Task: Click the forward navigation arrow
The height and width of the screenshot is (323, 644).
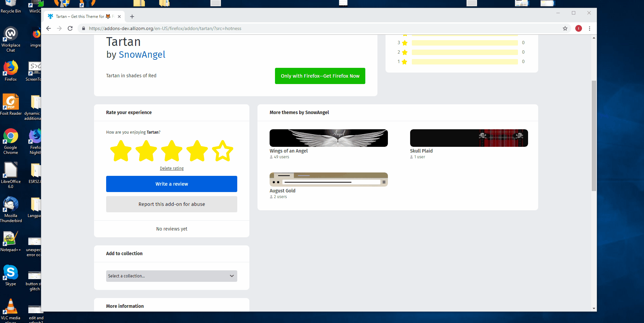Action: click(59, 28)
